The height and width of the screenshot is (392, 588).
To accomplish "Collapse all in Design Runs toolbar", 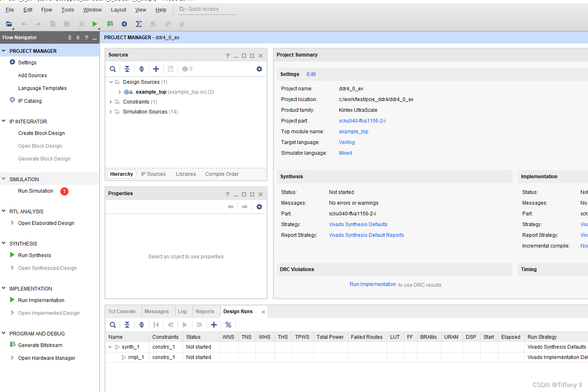I will tap(127, 325).
